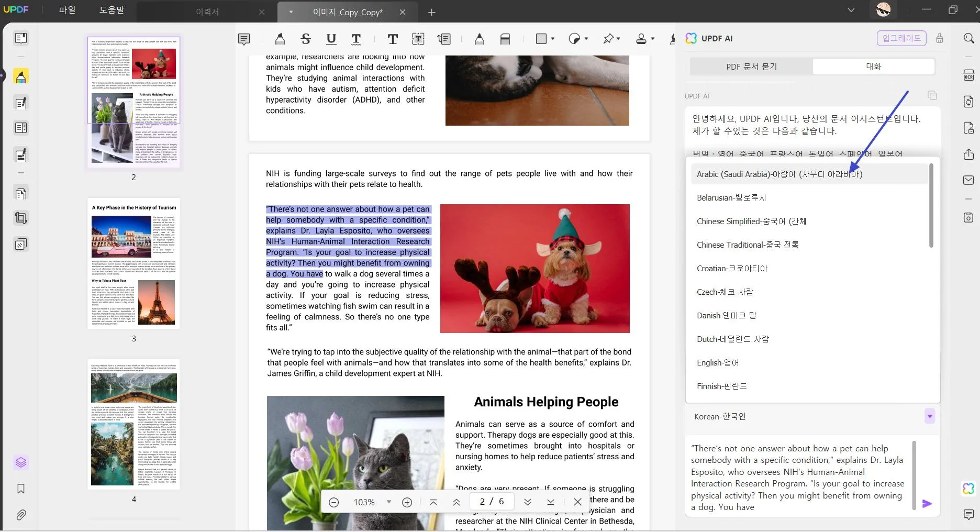This screenshot has height=532, width=980.
Task: Send PDF by email icon
Action: pos(968,180)
